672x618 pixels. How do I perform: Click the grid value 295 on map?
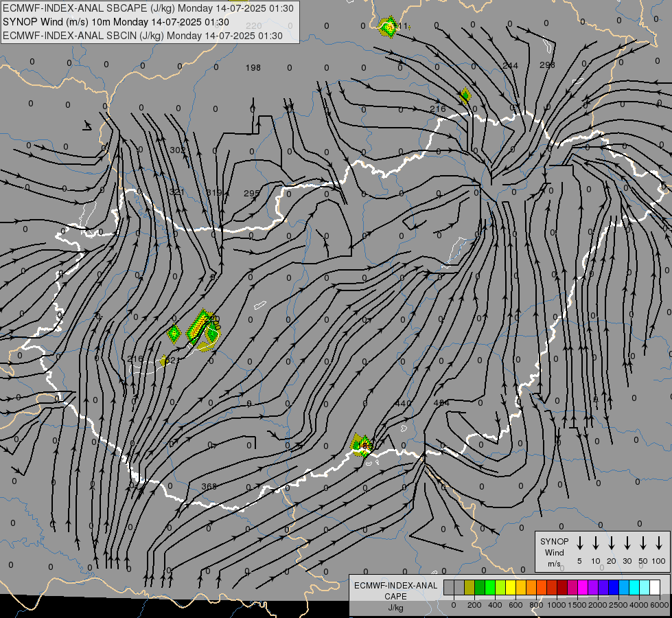(252, 194)
